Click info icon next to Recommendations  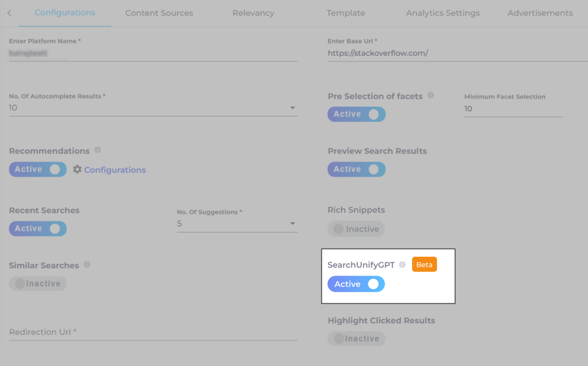tap(98, 151)
